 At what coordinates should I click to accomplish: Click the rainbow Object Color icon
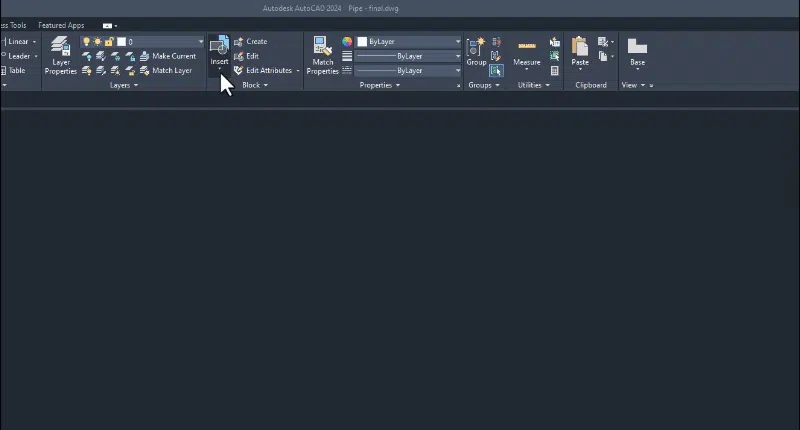pos(347,42)
